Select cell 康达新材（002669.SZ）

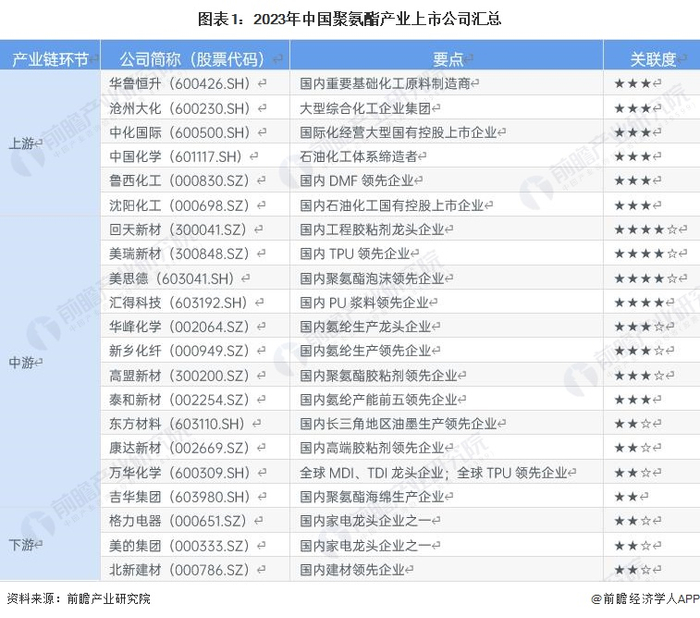click(195, 447)
